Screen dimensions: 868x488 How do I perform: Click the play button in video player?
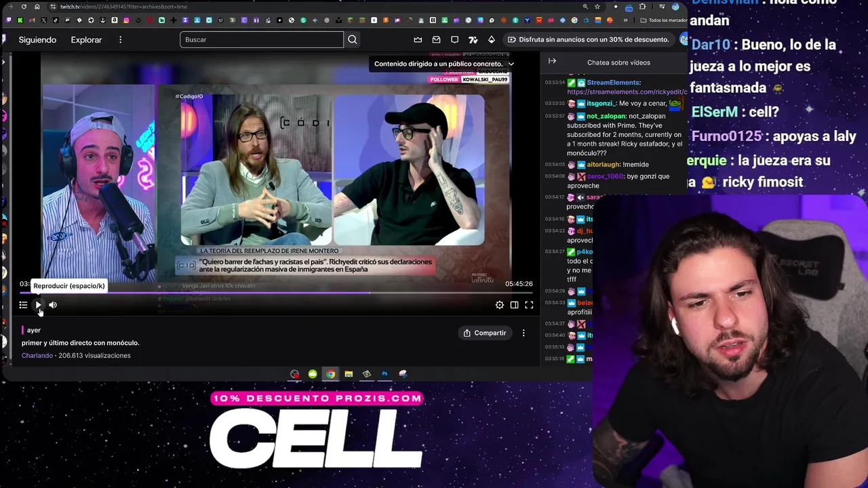tap(38, 305)
